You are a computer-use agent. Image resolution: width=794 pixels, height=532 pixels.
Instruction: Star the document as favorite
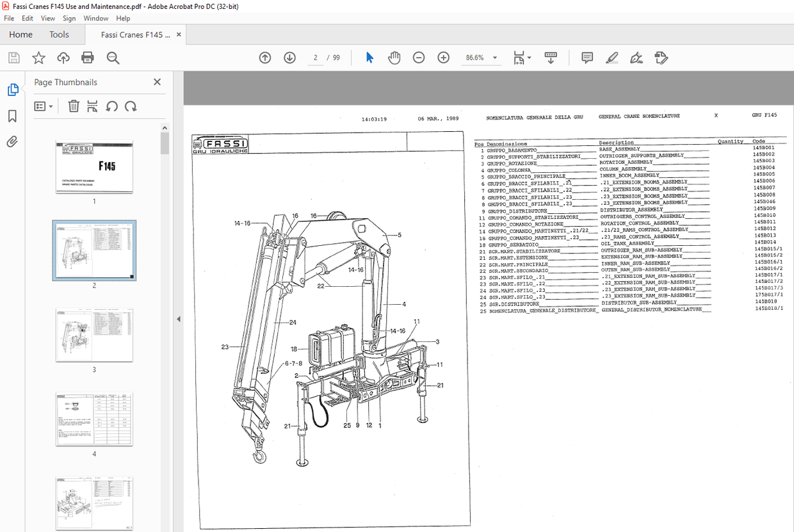point(38,57)
